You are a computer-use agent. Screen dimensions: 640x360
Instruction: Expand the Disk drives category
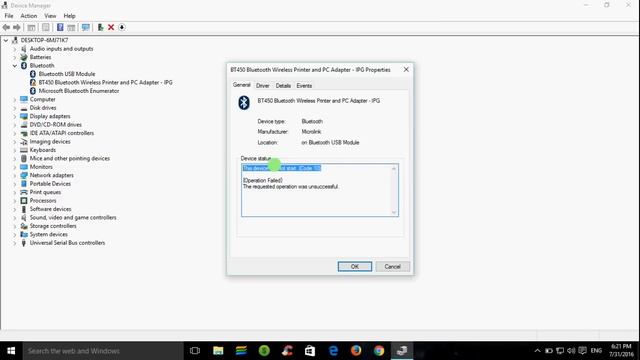tap(15, 108)
